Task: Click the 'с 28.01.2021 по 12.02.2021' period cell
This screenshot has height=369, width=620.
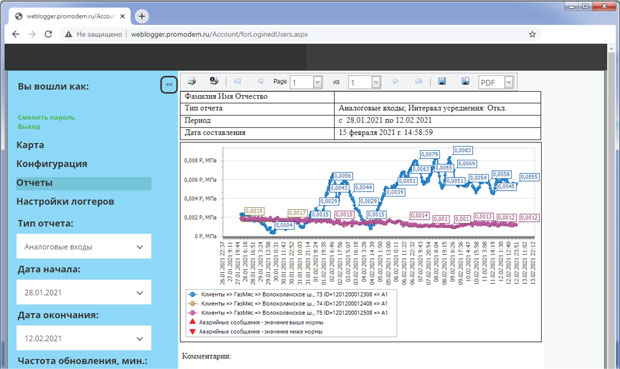Action: [437, 121]
